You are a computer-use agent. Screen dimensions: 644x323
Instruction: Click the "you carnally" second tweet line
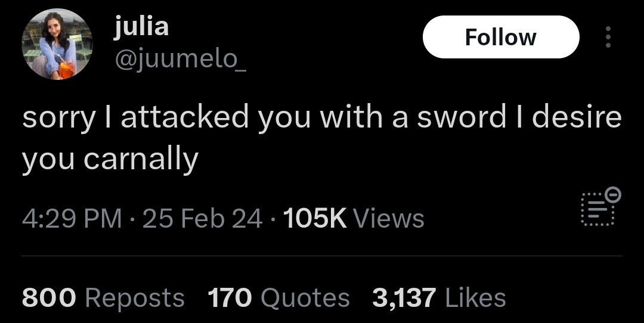[110, 160]
